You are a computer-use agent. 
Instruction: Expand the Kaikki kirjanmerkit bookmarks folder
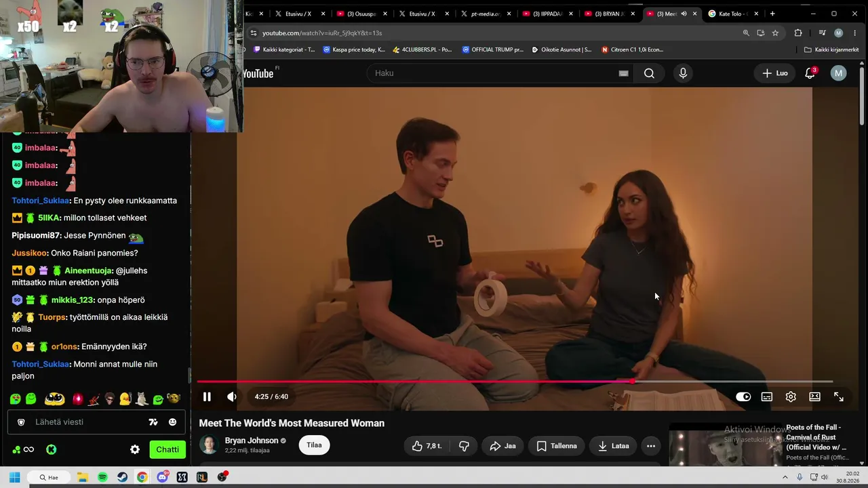point(831,49)
